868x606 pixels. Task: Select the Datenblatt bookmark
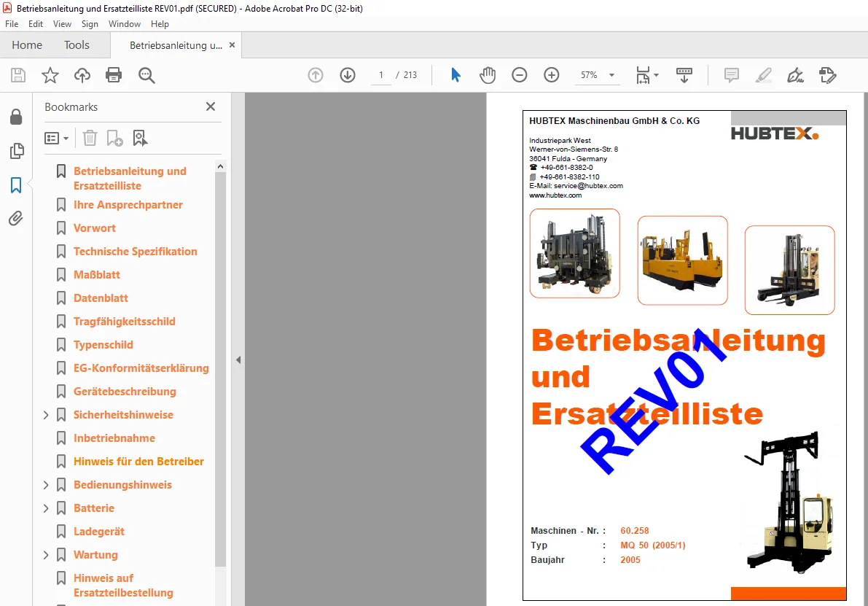101,298
